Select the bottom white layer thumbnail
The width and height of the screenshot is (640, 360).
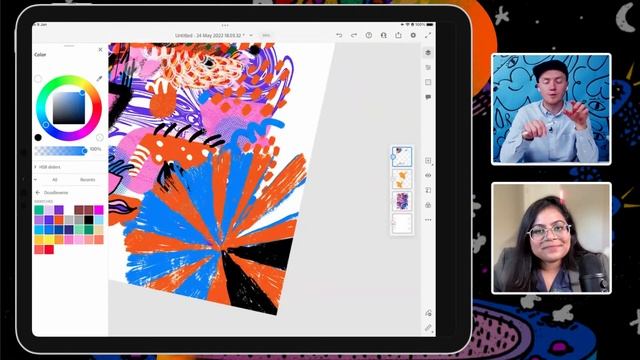point(402,224)
